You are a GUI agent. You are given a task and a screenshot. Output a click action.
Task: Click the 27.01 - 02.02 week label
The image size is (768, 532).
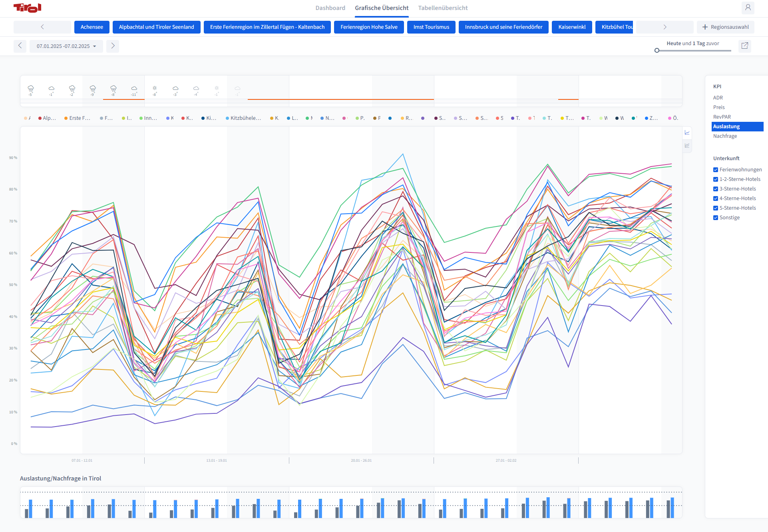[506, 461]
